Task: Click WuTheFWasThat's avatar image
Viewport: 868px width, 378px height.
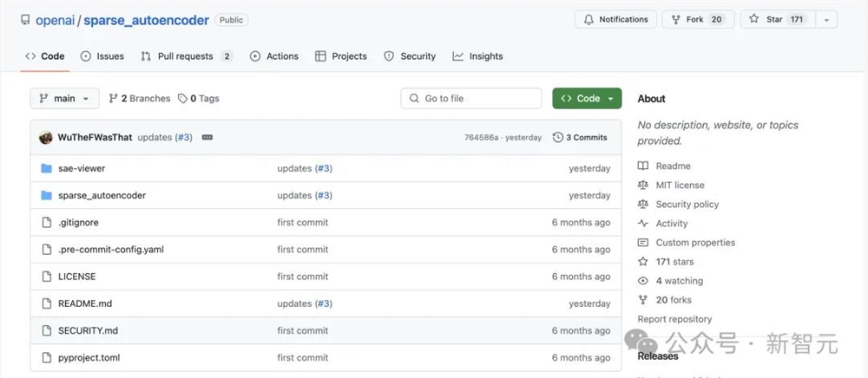Action: coord(46,137)
